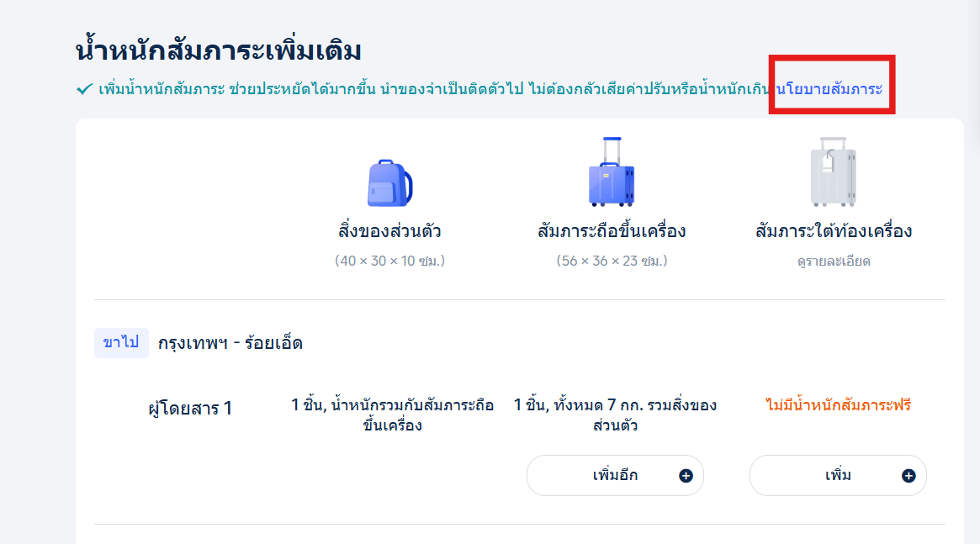980x544 pixels.
Task: Click the plus icon inside the เพิ่มอีก button
Action: tap(686, 475)
